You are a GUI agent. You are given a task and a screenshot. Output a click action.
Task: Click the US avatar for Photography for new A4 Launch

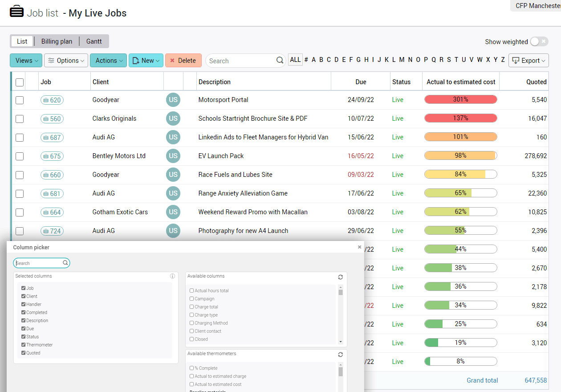point(173,231)
